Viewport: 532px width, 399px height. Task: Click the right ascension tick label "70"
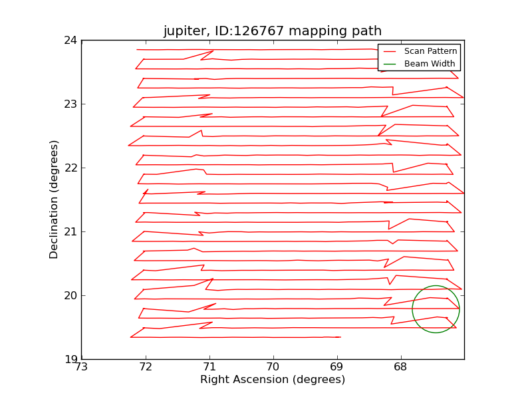click(x=273, y=367)
